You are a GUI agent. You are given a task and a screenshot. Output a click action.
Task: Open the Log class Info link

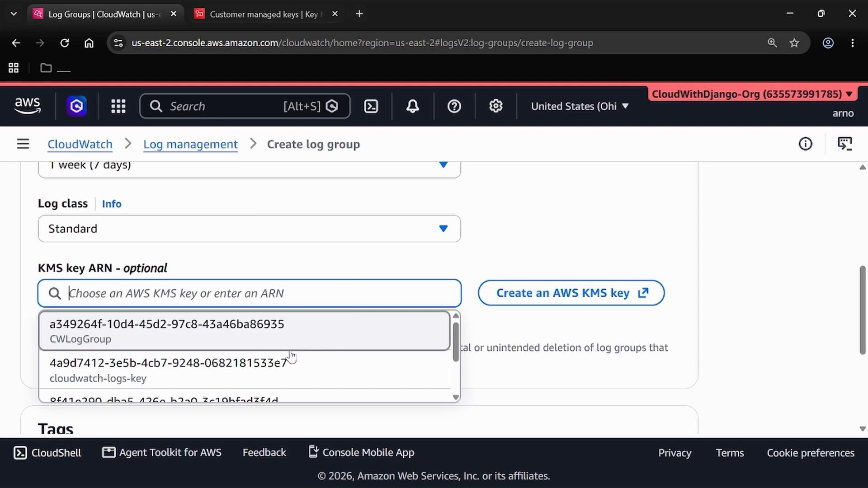112,204
